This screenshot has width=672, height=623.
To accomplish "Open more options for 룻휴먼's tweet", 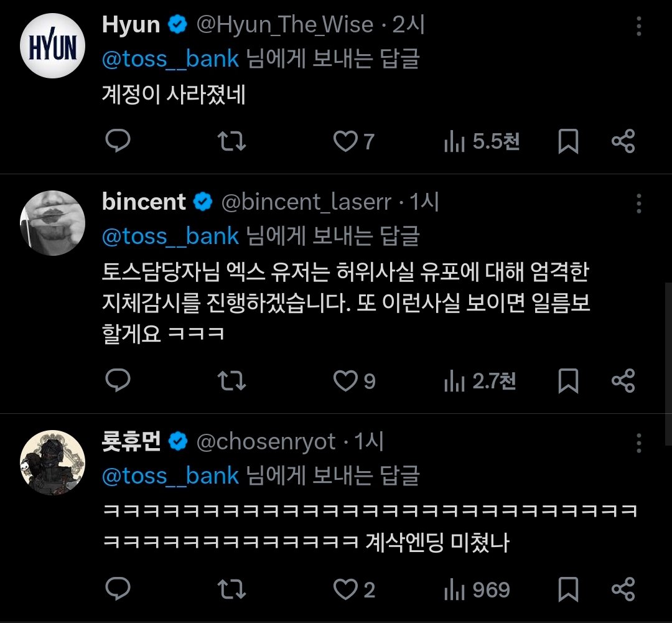I will (638, 443).
